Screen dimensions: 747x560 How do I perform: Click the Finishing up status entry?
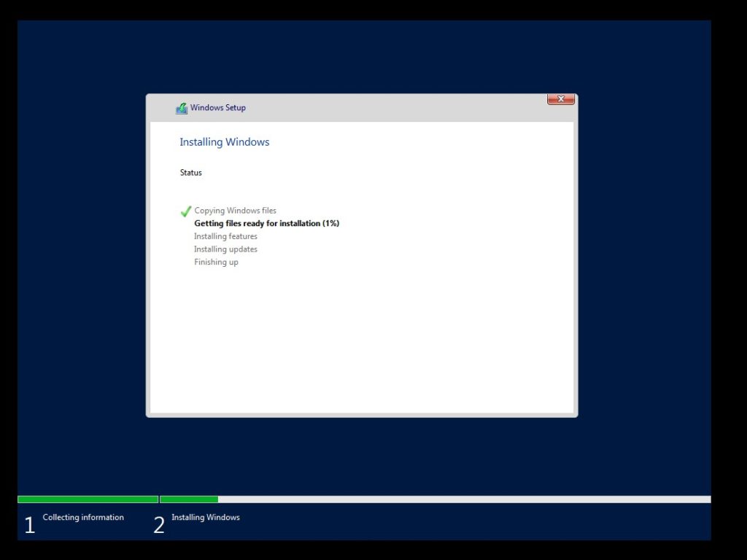[x=216, y=262]
